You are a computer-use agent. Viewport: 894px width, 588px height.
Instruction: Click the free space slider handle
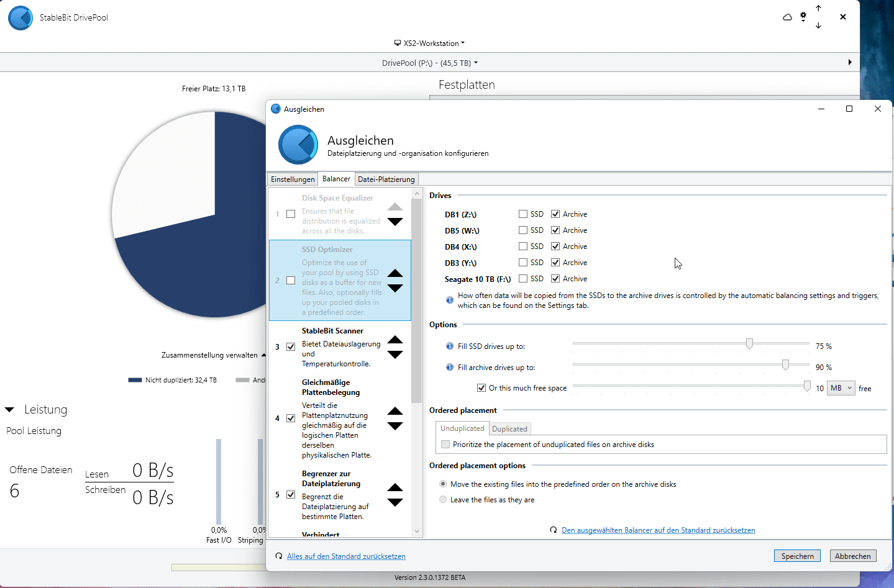pos(807,386)
